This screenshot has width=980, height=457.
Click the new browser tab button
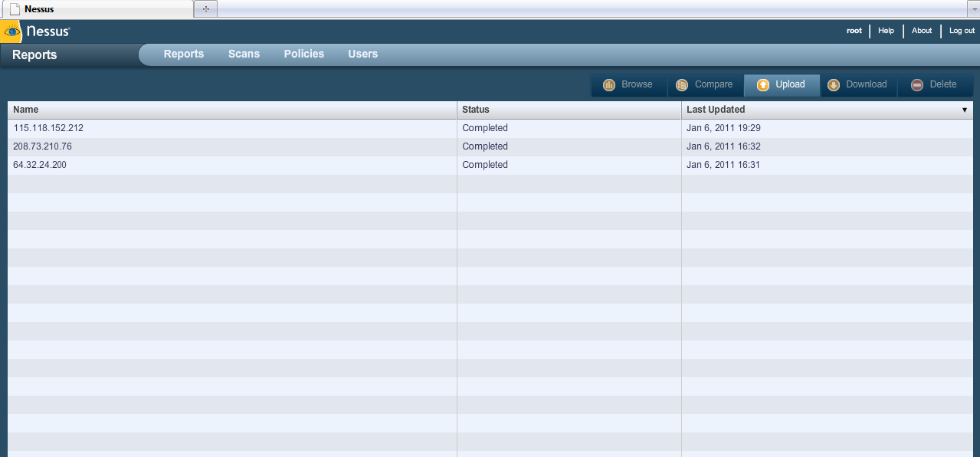pos(205,8)
